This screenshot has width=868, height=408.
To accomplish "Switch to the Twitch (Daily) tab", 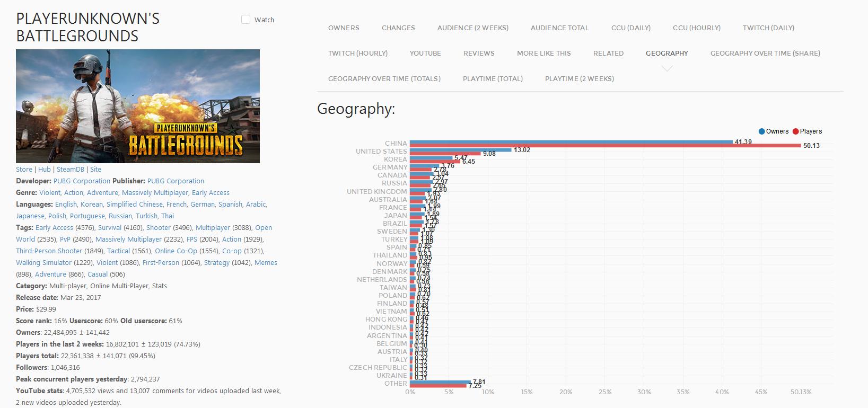I will [x=768, y=28].
